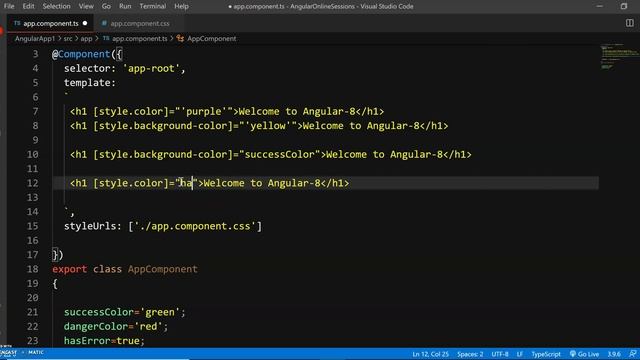This screenshot has width=640, height=360.
Task: Select AppComponent symbol in the breadcrumb
Action: tap(211, 38)
